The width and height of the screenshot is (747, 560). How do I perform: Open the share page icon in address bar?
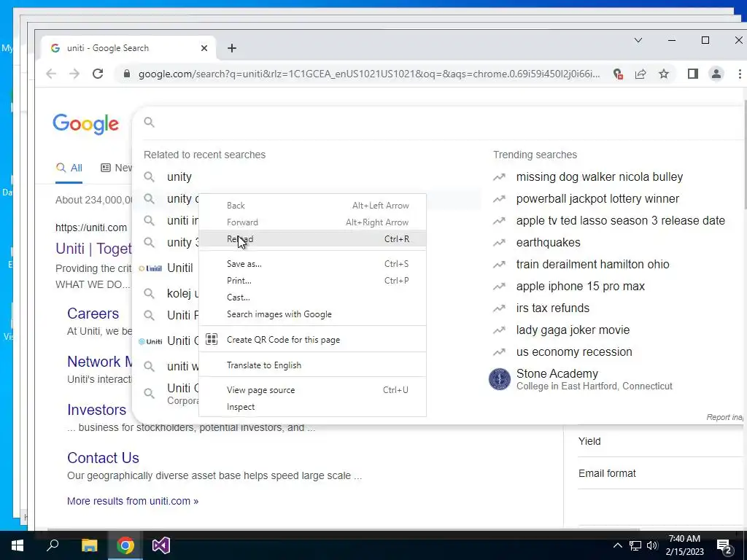click(640, 74)
